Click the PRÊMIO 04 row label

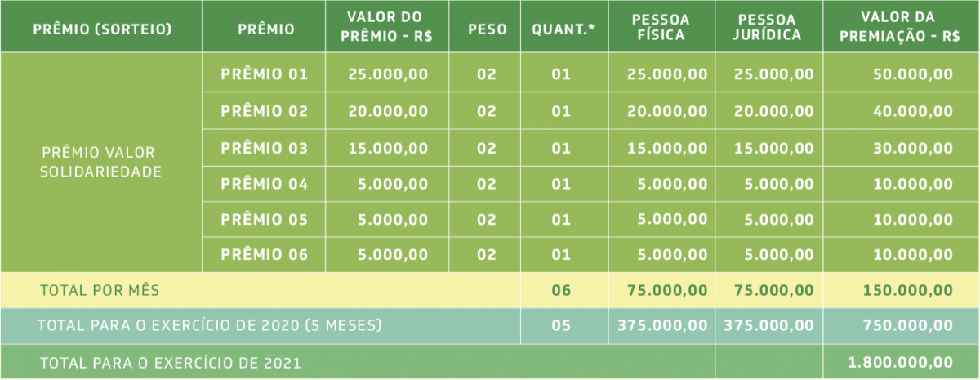[x=265, y=185]
